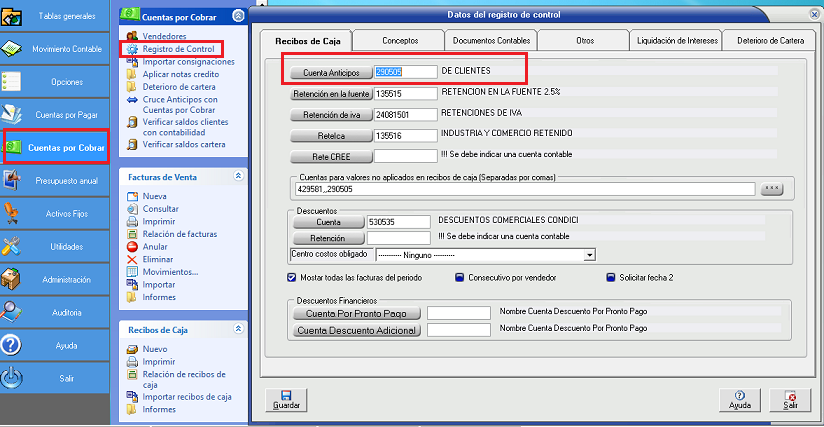This screenshot has height=427, width=824.
Task: Open Presupuesto anual sidebar item
Action: [55, 180]
